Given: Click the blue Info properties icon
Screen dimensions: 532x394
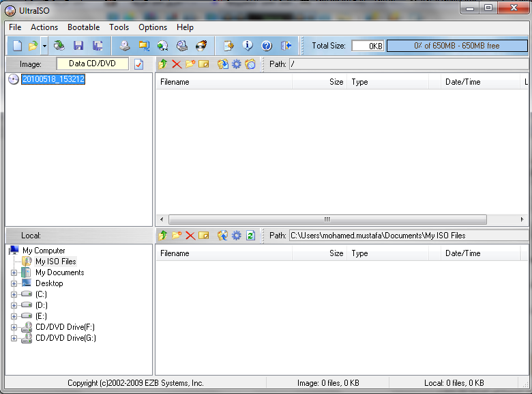Looking at the screenshot, I should pyautogui.click(x=248, y=46).
